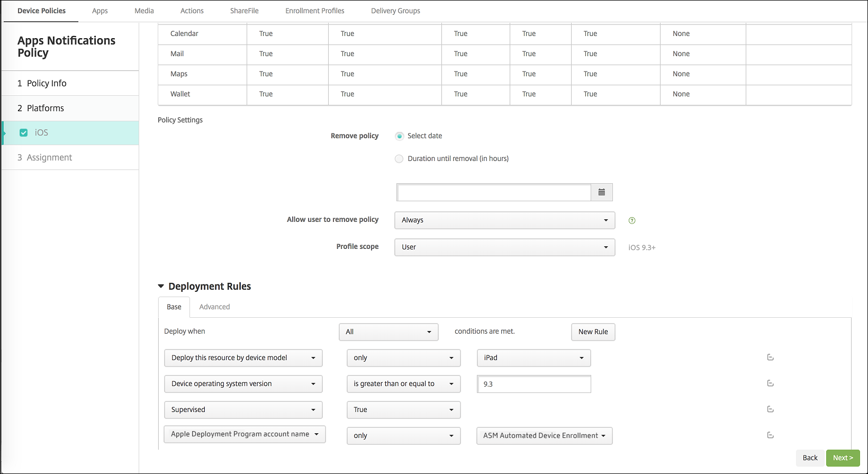Open the calendar date picker icon

click(x=601, y=192)
